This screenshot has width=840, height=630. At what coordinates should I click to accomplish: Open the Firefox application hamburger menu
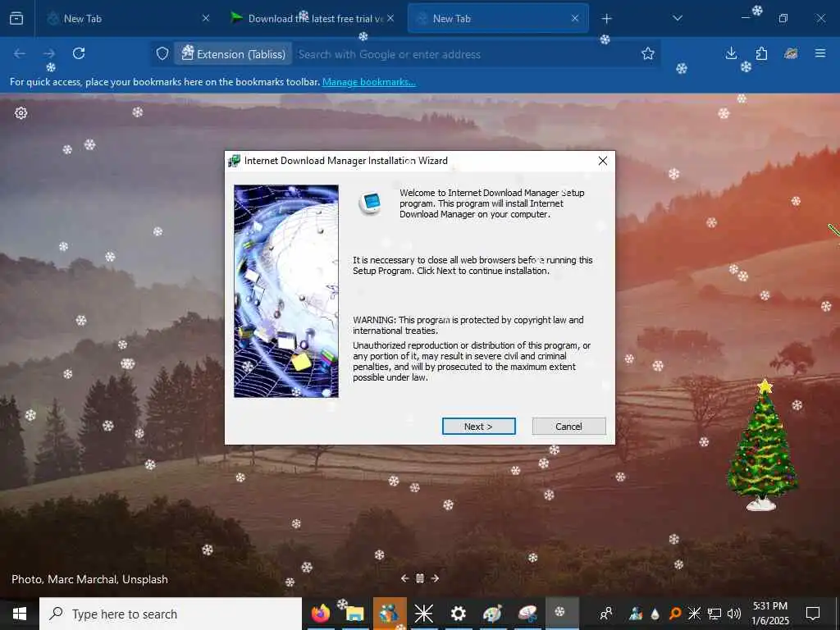(x=820, y=53)
